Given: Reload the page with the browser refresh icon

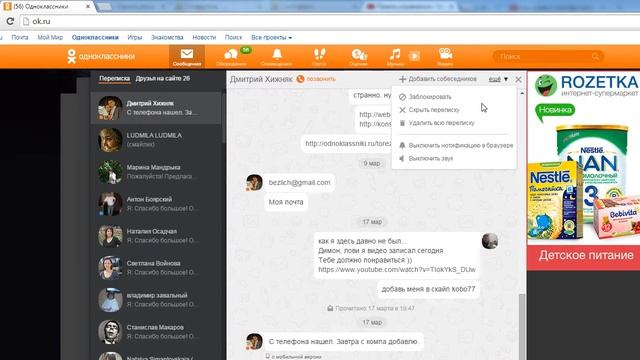Looking at the screenshot, I should point(10,21).
